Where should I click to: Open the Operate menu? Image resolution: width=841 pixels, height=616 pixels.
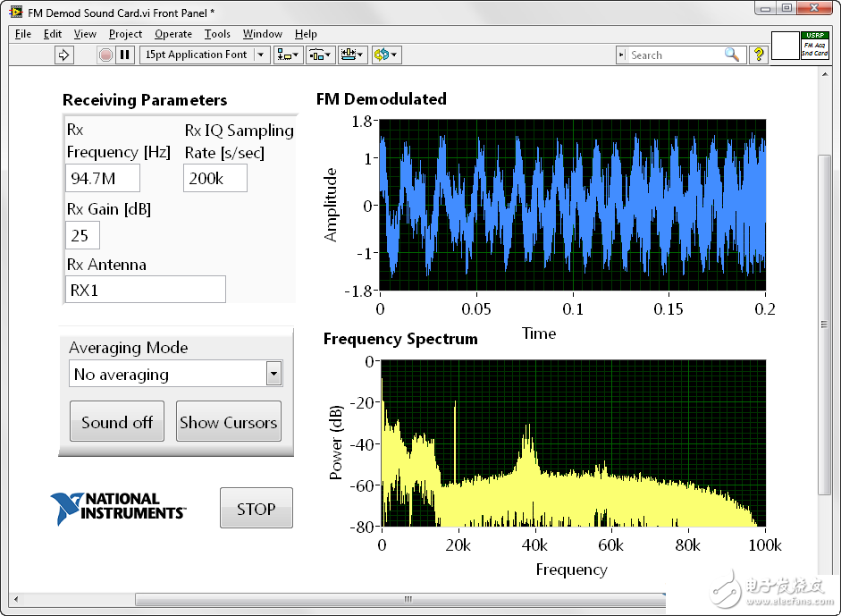[x=173, y=34]
